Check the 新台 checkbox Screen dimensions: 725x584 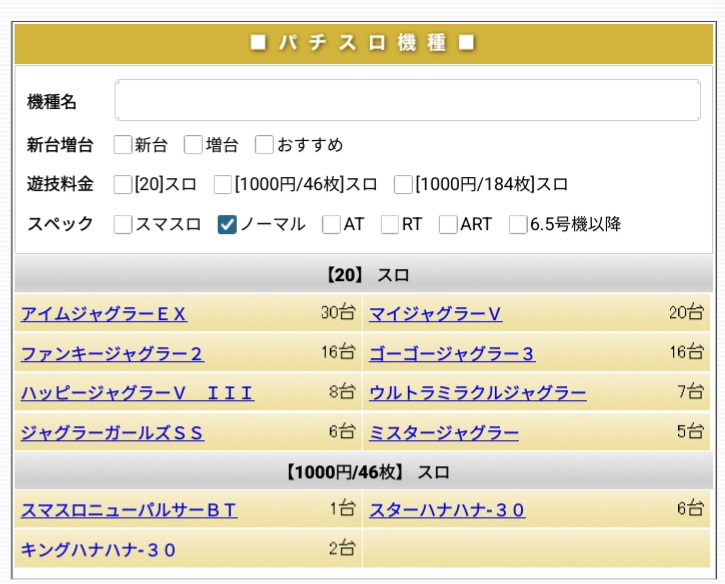123,145
